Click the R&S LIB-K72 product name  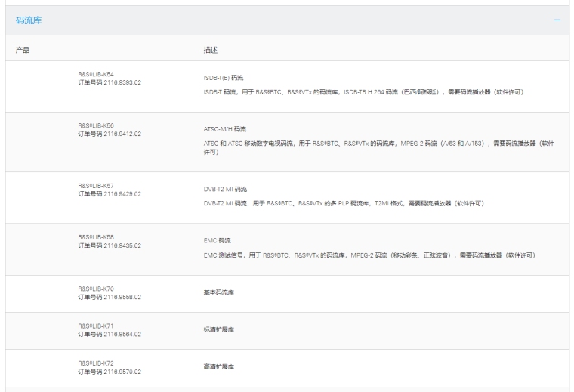(x=96, y=363)
